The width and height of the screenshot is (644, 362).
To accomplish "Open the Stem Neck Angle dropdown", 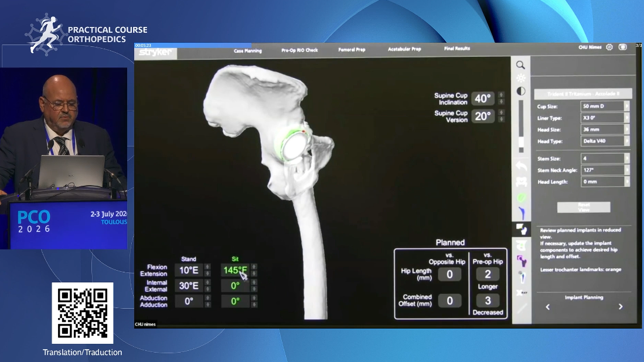I will pos(605,170).
